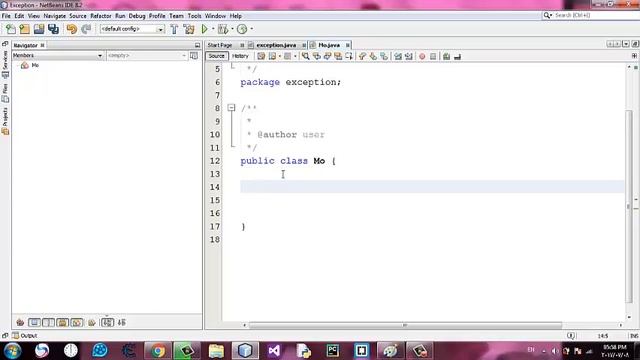The height and width of the screenshot is (360, 640).
Task: Open the default config combo box
Action: click(132, 29)
